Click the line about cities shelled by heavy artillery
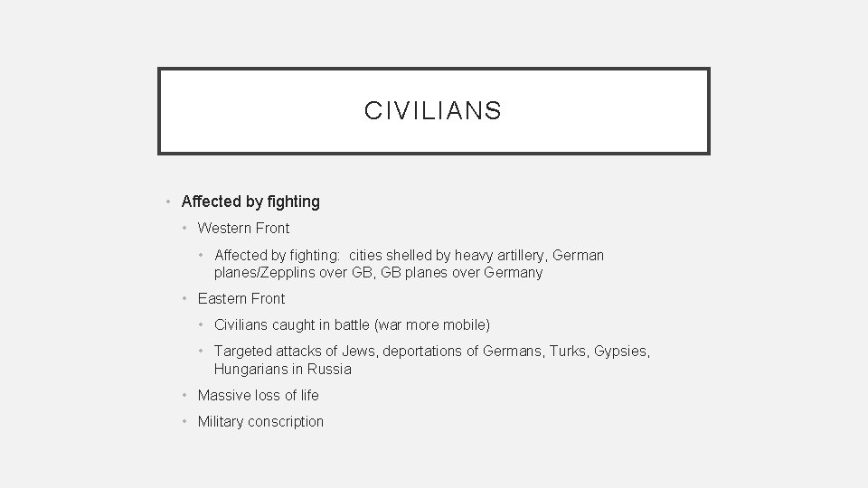 (x=409, y=255)
